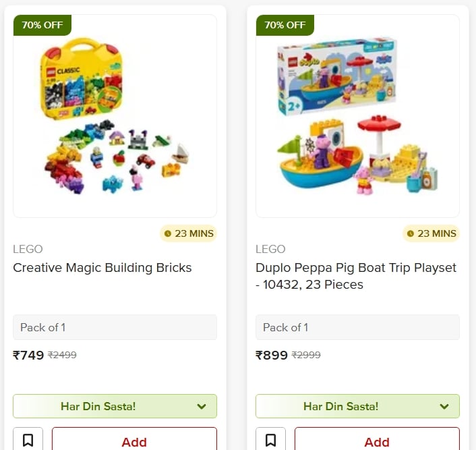The width and height of the screenshot is (476, 450).
Task: View the LEGO Classic yellow case product image
Action: coord(115,116)
